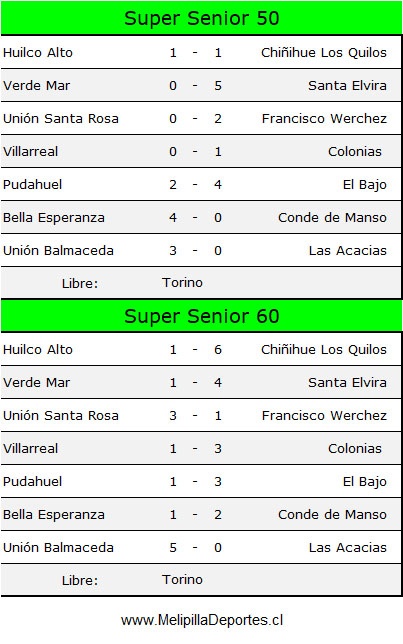Select Huilco Alto in Super Senior 50
Image resolution: width=403 pixels, height=644 pixels.
point(38,53)
